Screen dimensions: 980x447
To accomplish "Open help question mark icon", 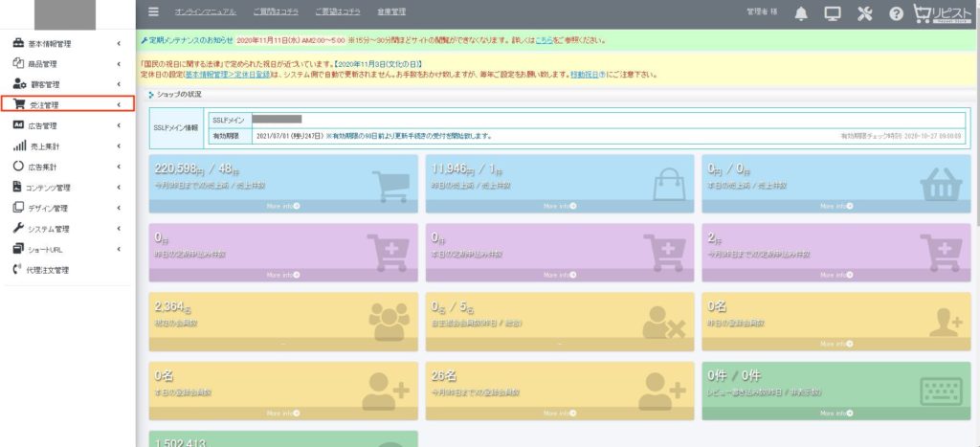I will coord(896,13).
